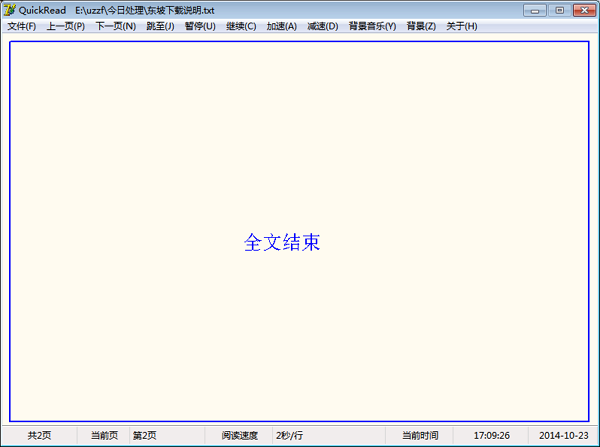Click the 17:09:26 time display
The width and height of the screenshot is (600, 447).
pos(491,436)
